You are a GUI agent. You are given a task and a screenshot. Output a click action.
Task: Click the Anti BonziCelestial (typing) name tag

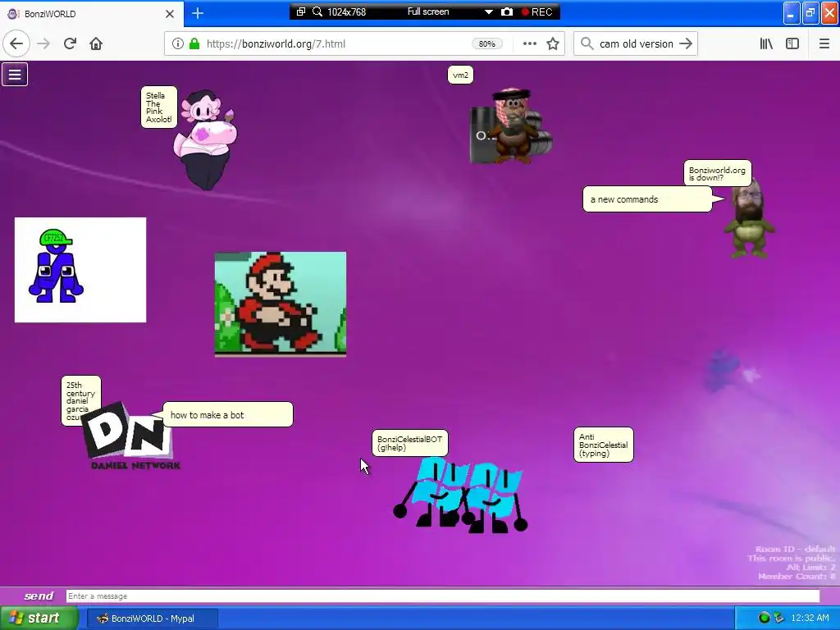coord(603,445)
